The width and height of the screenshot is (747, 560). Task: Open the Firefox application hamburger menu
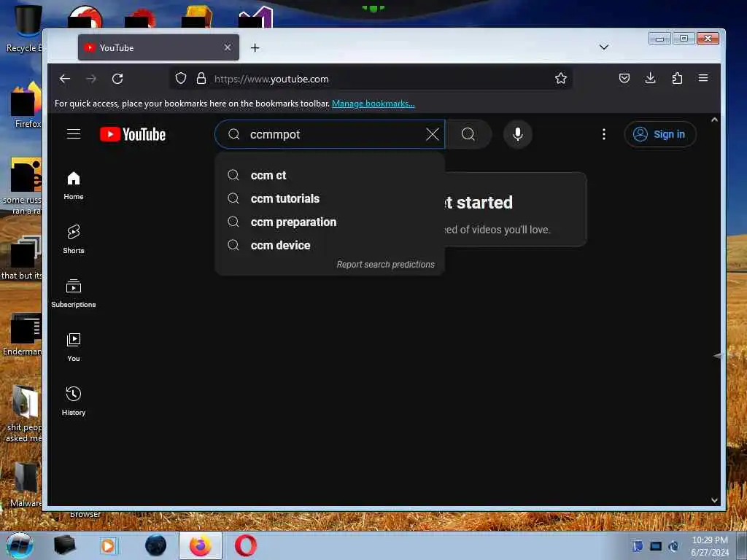click(703, 78)
